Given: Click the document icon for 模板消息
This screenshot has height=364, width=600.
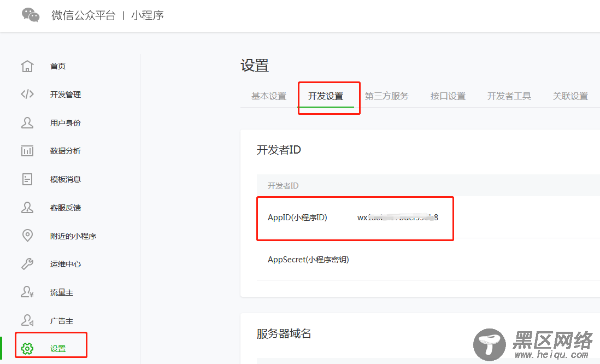Looking at the screenshot, I should pyautogui.click(x=27, y=179).
